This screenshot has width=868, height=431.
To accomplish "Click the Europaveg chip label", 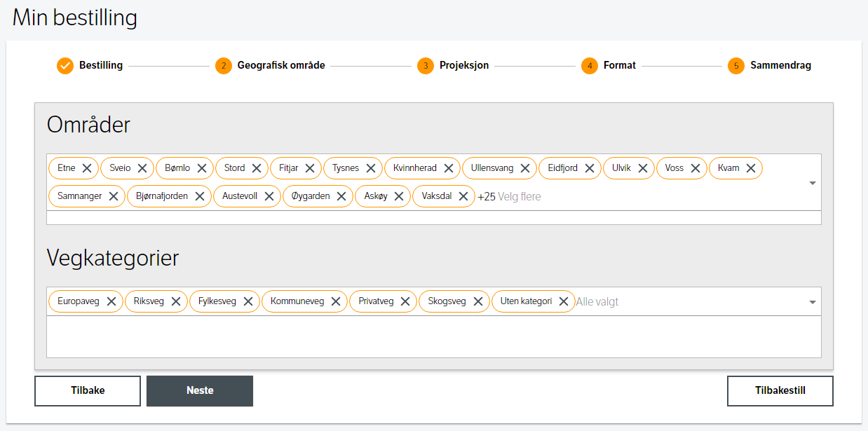I will 79,301.
